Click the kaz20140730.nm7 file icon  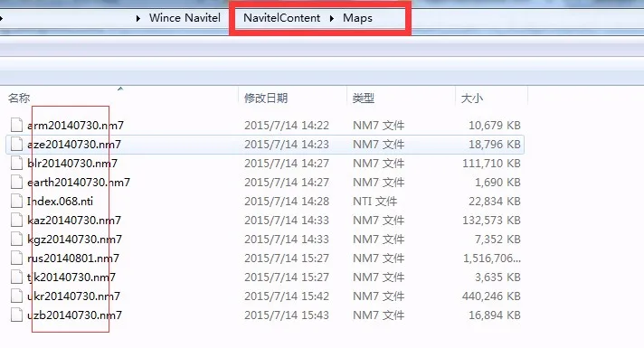(16, 220)
